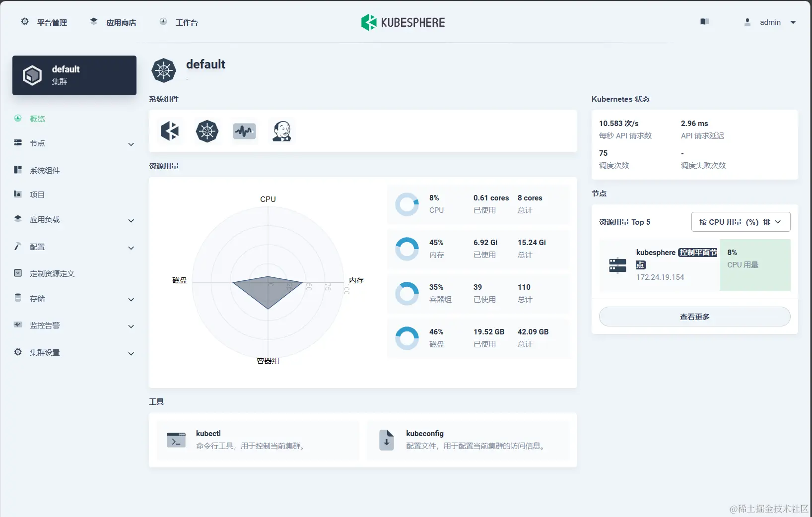812x517 pixels.
Task: Toggle the theme switch icon in header
Action: point(705,22)
